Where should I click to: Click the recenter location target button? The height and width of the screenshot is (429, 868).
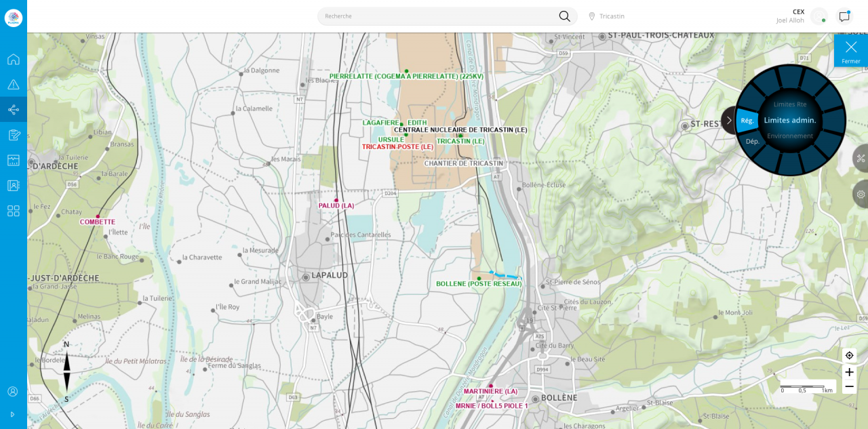click(849, 355)
